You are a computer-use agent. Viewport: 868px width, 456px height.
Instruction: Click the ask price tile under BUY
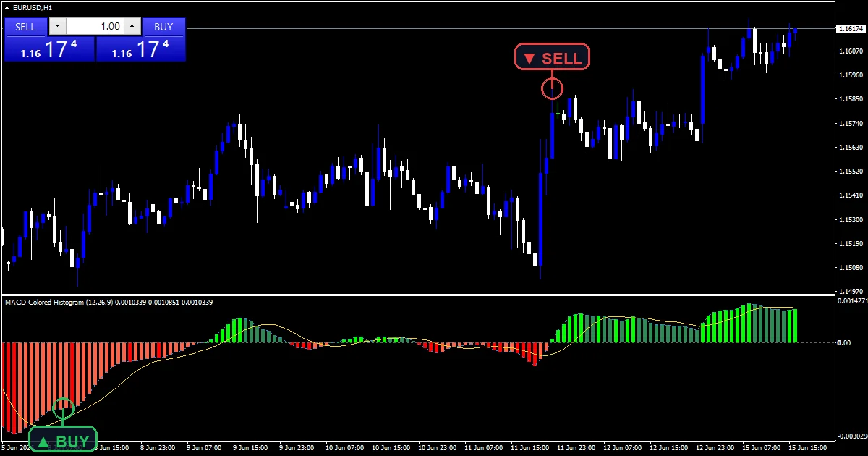(140, 49)
